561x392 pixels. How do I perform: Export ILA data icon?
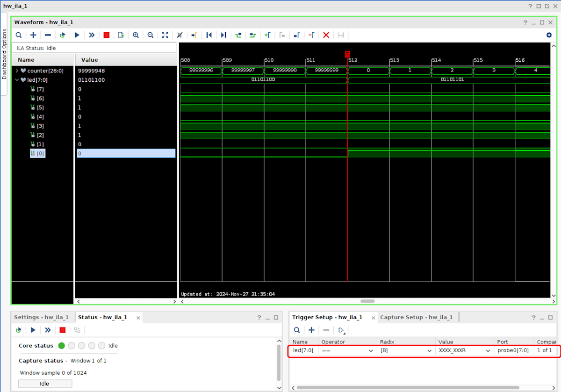[x=121, y=35]
